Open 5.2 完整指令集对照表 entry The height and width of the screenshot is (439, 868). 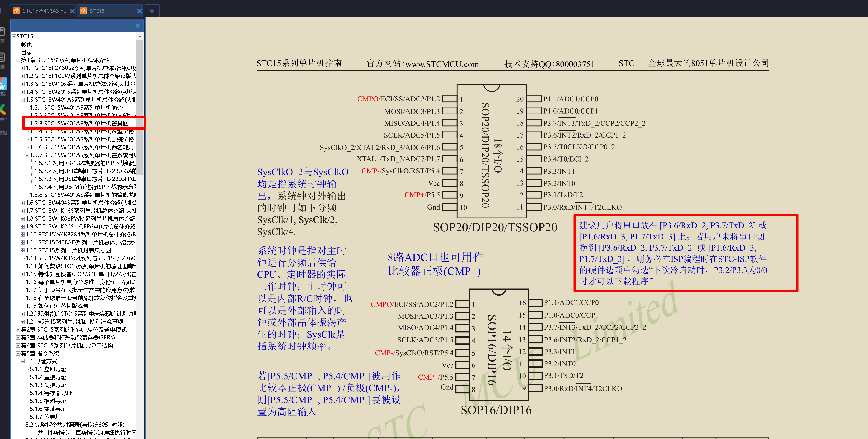tap(75, 425)
